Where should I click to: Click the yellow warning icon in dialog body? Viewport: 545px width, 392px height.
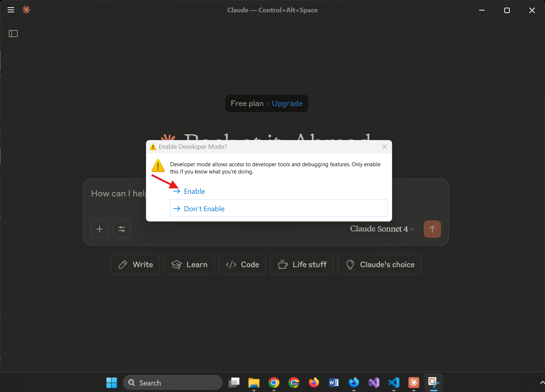coord(158,166)
